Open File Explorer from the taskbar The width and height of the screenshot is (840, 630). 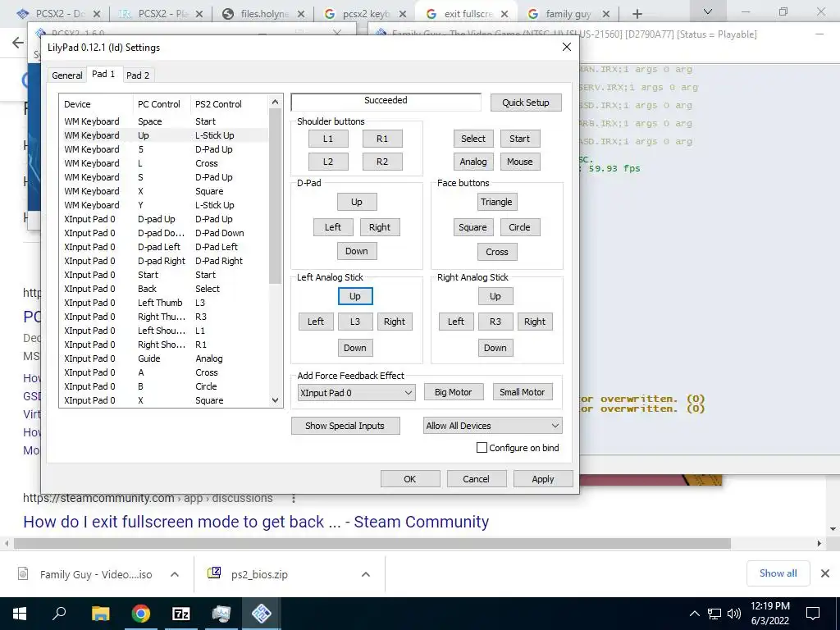[100, 614]
